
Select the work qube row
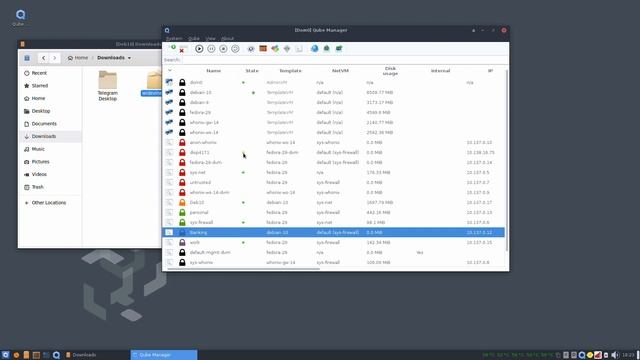coord(334,242)
